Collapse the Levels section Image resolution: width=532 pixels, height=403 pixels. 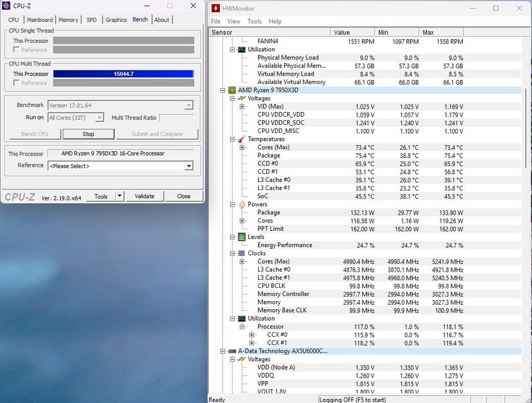pos(232,237)
